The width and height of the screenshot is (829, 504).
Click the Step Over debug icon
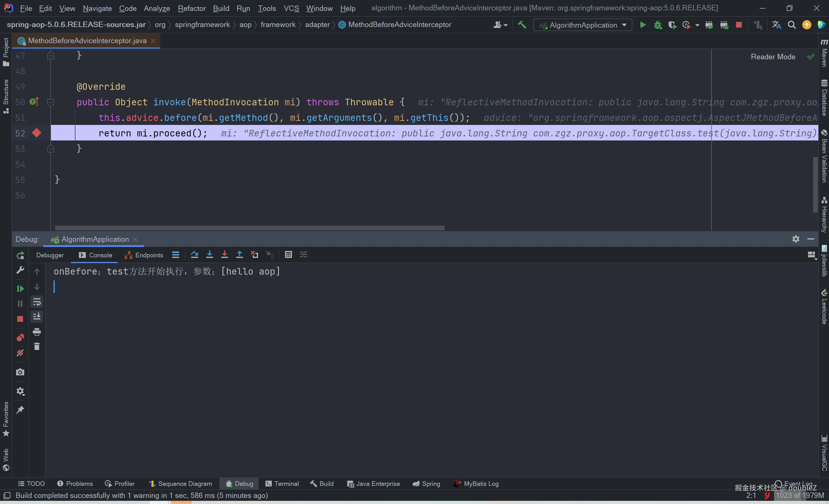point(194,254)
